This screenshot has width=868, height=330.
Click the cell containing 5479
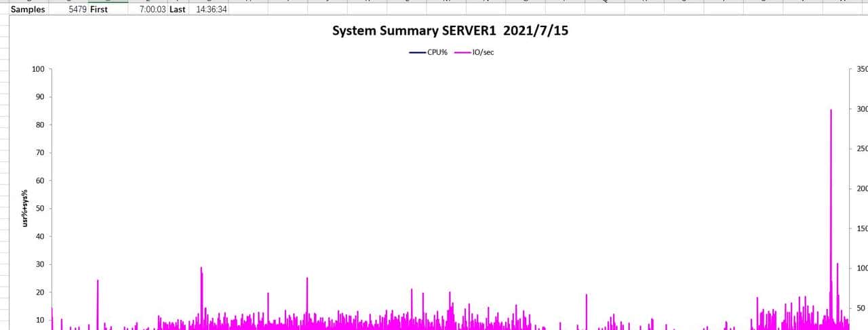(x=77, y=9)
